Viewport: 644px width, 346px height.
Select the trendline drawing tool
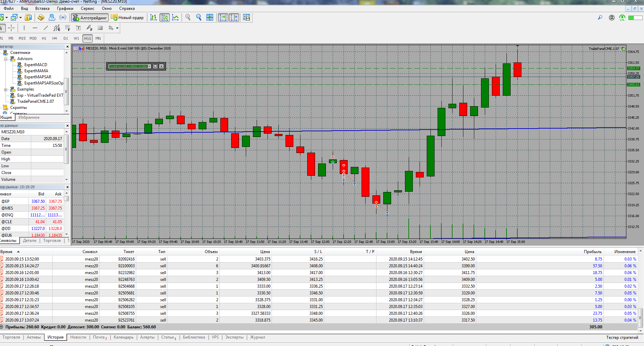click(x=46, y=28)
